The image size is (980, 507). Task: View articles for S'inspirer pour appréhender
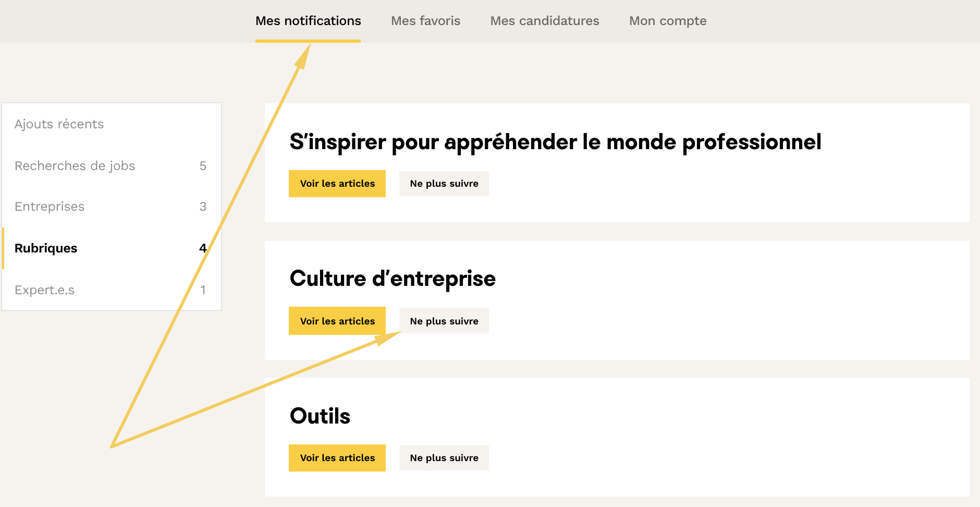[337, 184]
